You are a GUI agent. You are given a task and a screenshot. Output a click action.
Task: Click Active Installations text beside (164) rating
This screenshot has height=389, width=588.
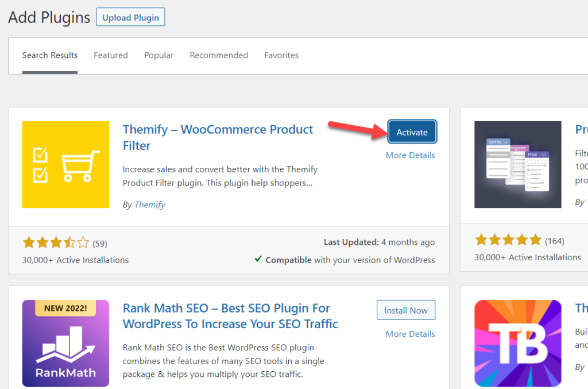[528, 257]
